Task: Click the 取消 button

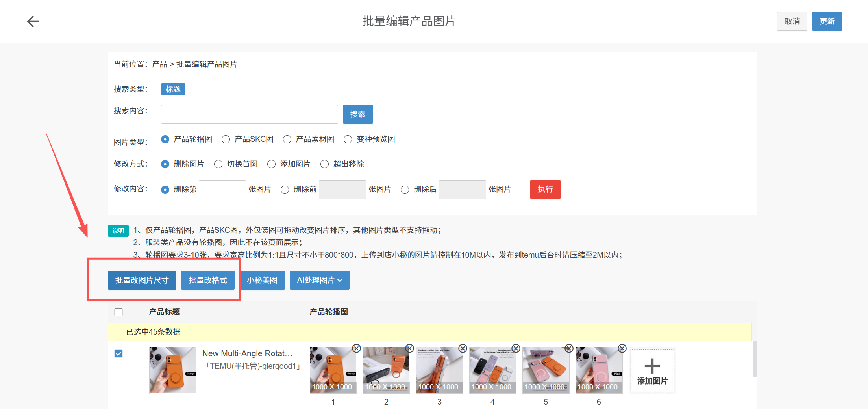Action: pos(792,21)
